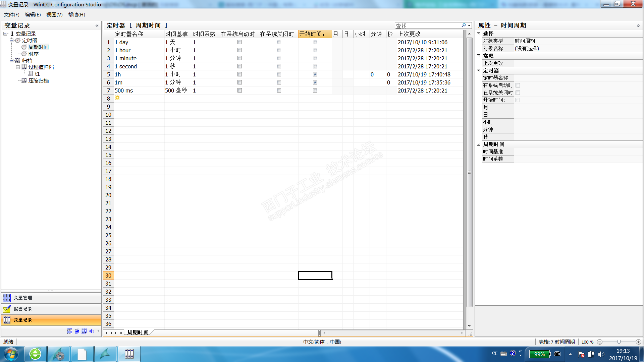Toggle 在系统关闭时 checkbox for 500 ms row
The width and height of the screenshot is (644, 362).
pos(279,90)
